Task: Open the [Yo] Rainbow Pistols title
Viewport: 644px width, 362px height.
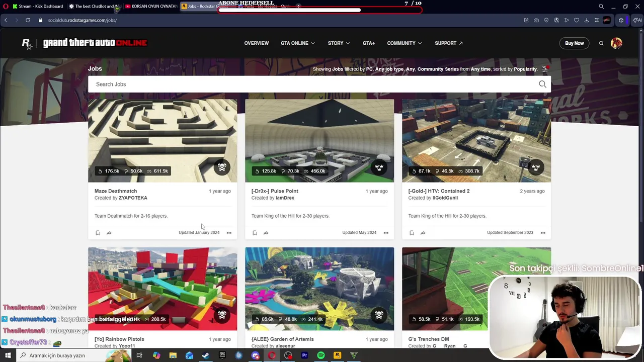Action: (119, 339)
